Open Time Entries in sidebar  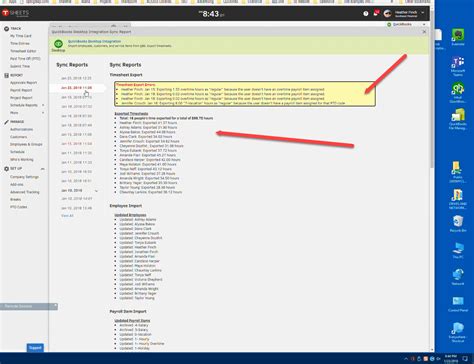point(20,43)
